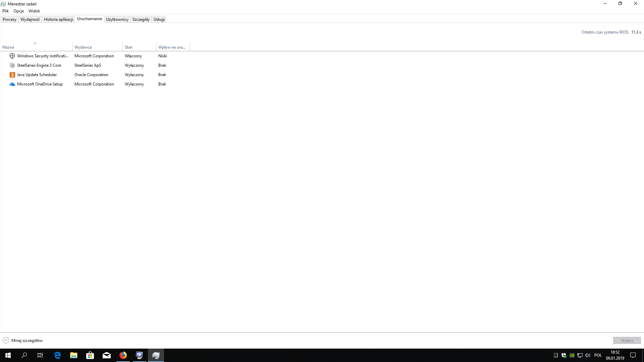Click the Włączony status cell

(133, 56)
